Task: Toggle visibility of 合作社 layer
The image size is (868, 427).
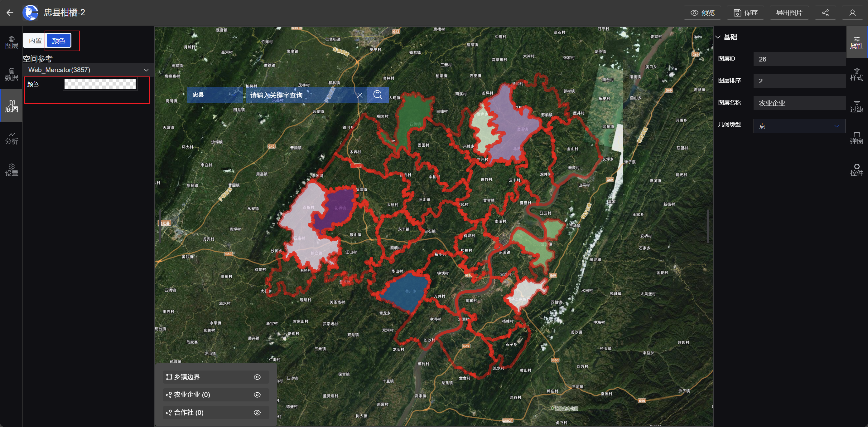Action: pos(257,413)
